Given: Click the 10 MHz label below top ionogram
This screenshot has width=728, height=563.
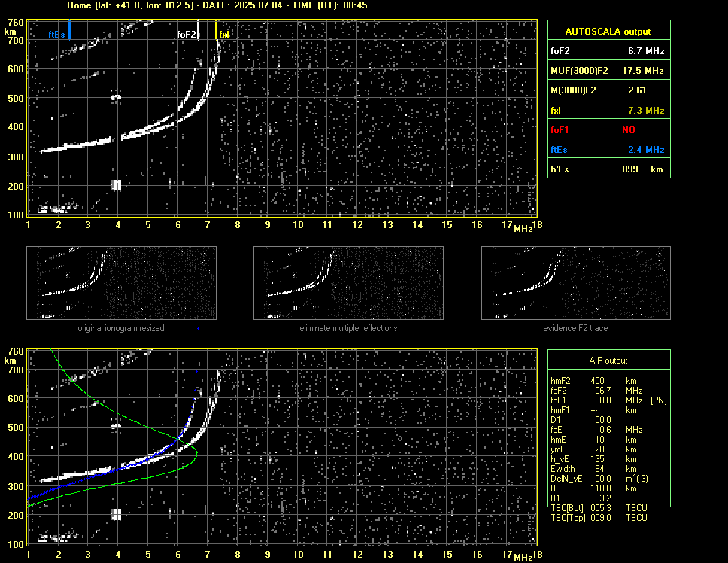Looking at the screenshot, I should (298, 225).
